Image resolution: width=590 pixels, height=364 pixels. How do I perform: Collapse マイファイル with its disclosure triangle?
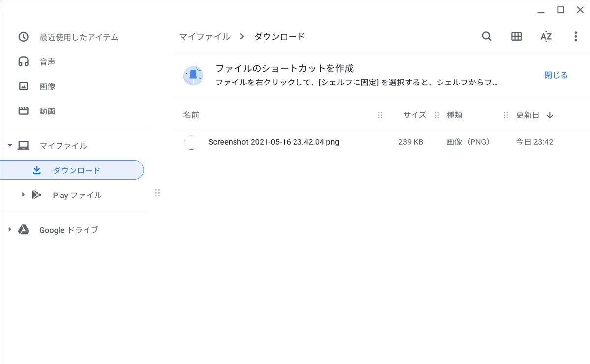tap(9, 145)
